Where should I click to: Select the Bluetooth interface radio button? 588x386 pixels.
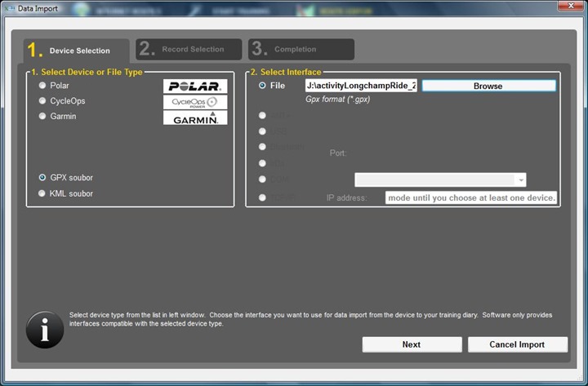coord(262,147)
